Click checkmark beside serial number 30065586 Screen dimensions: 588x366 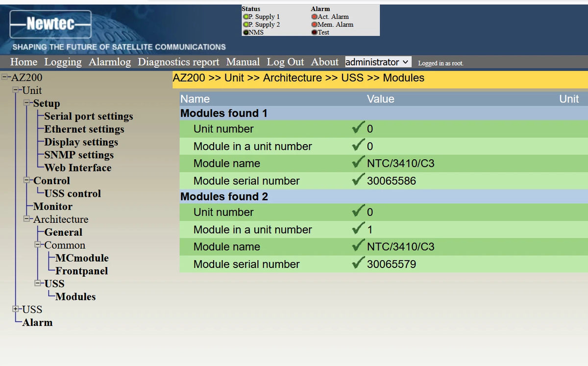pyautogui.click(x=358, y=180)
